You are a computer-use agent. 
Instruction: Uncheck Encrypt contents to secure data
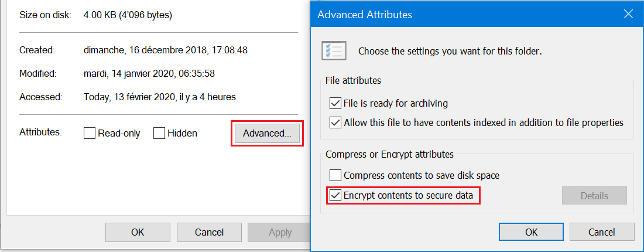pos(335,195)
